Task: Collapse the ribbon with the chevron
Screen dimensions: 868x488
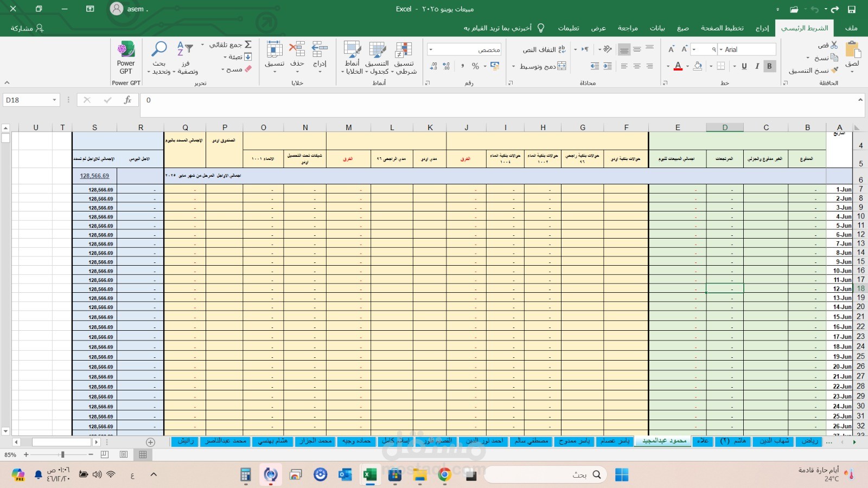Action: pyautogui.click(x=7, y=82)
